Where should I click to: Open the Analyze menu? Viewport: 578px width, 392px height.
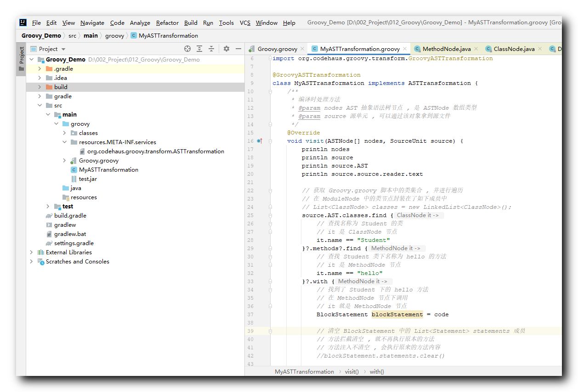pos(140,22)
